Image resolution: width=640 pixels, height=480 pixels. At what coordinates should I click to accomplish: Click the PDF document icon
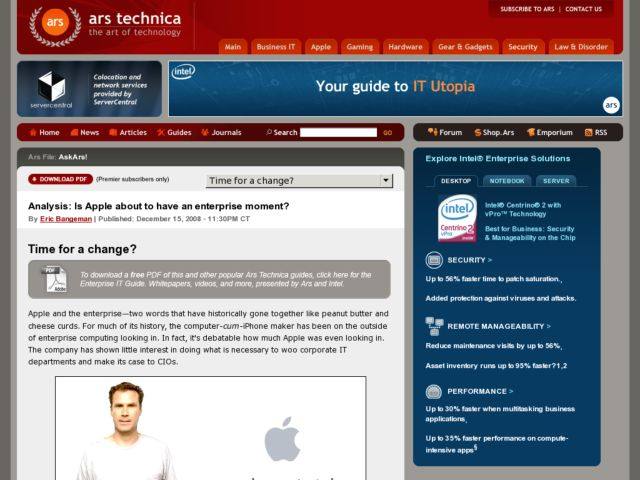(x=54, y=279)
